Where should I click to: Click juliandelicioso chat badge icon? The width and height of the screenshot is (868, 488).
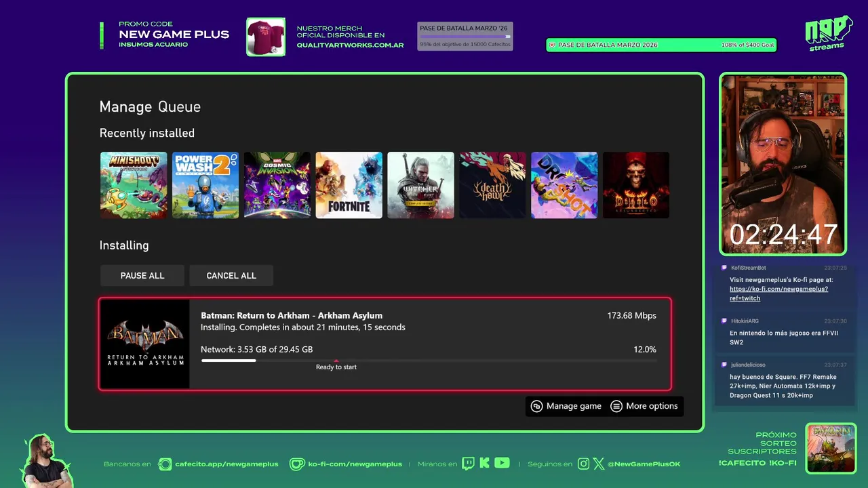click(x=724, y=365)
